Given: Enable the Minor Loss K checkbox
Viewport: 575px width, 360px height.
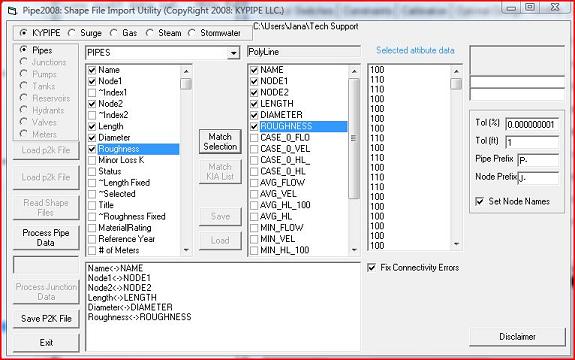Looking at the screenshot, I should tap(92, 160).
